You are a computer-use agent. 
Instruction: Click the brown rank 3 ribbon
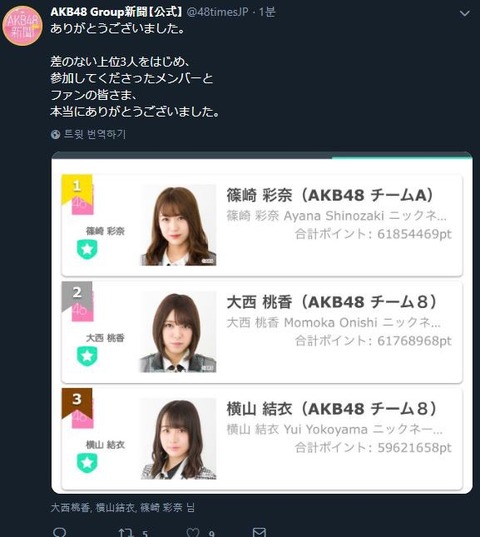tap(77, 403)
